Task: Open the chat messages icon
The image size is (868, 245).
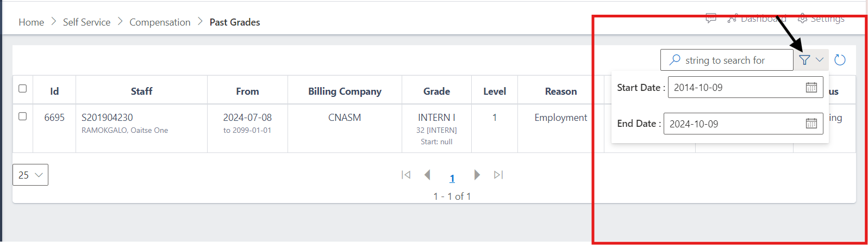Action: pyautogui.click(x=711, y=19)
